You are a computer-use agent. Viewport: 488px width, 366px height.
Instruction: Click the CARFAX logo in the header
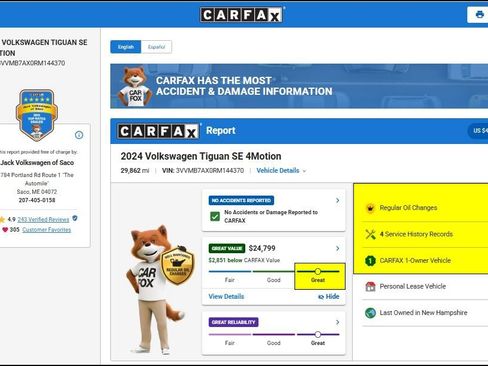(241, 15)
